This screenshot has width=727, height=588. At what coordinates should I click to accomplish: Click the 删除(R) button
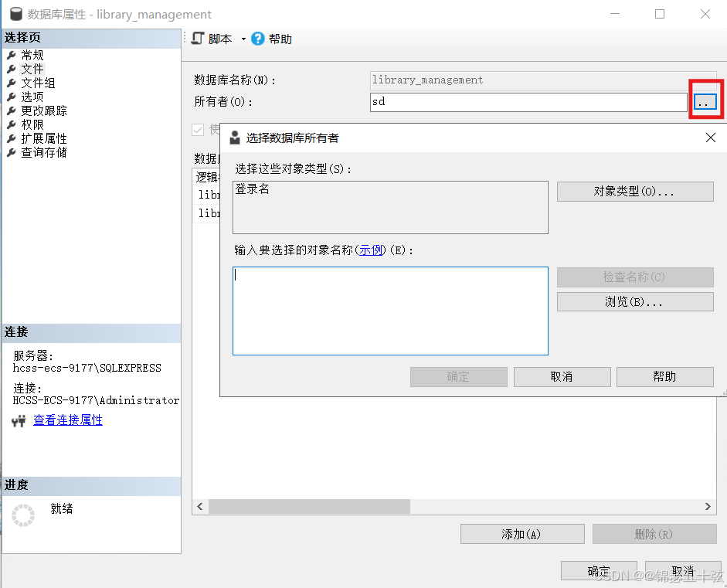pyautogui.click(x=654, y=534)
